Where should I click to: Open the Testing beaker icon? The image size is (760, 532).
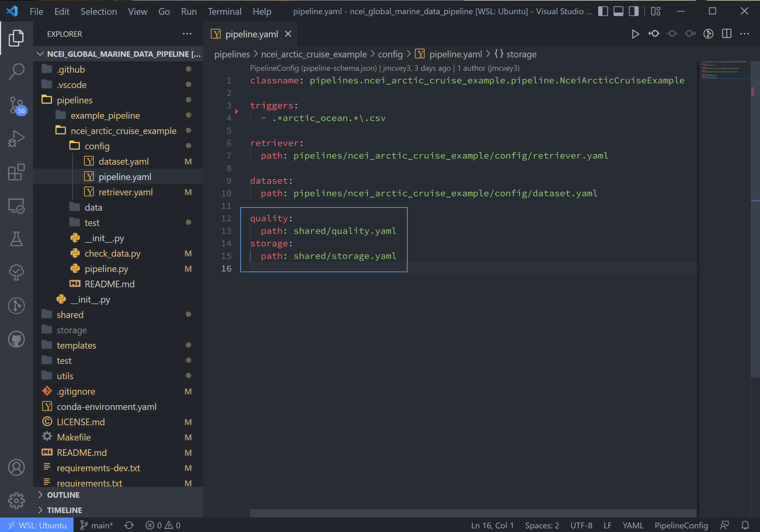pos(16,239)
